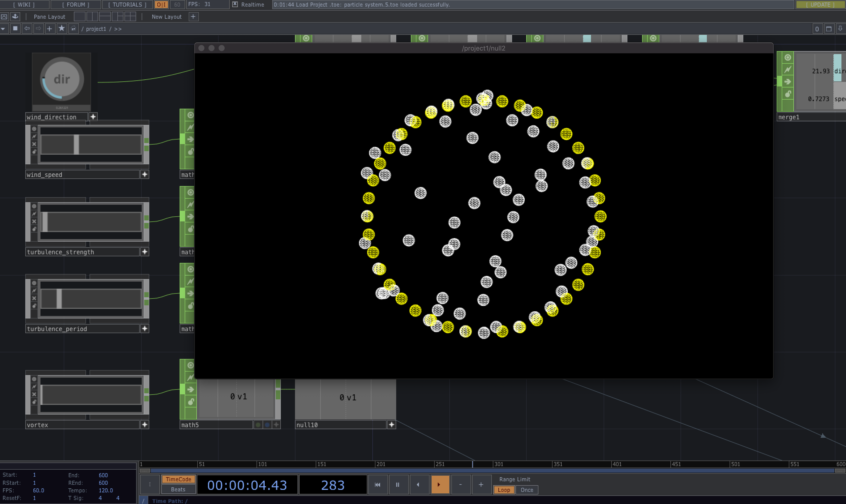The width and height of the screenshot is (846, 504).
Task: Expand the pane menu dropdown arrow
Action: pyautogui.click(x=3, y=29)
